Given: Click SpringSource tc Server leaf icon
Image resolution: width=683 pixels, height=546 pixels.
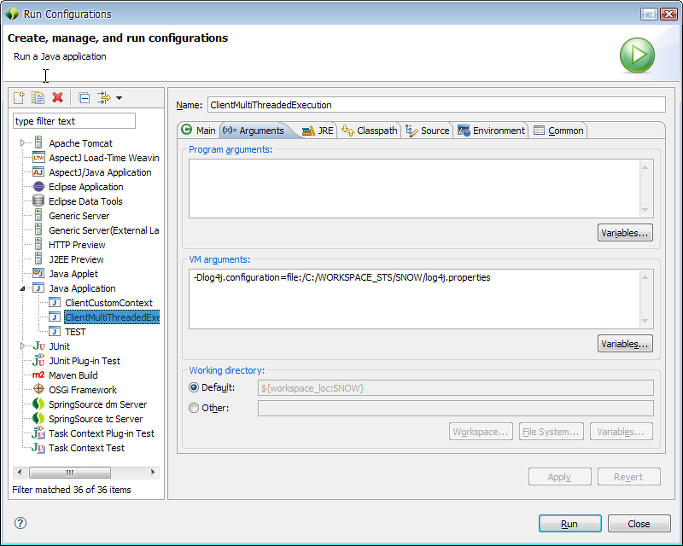Looking at the screenshot, I should click(39, 418).
